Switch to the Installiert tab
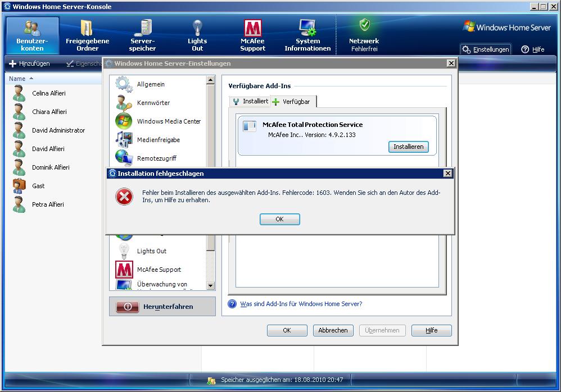Image resolution: width=561 pixels, height=392 pixels. [x=250, y=102]
